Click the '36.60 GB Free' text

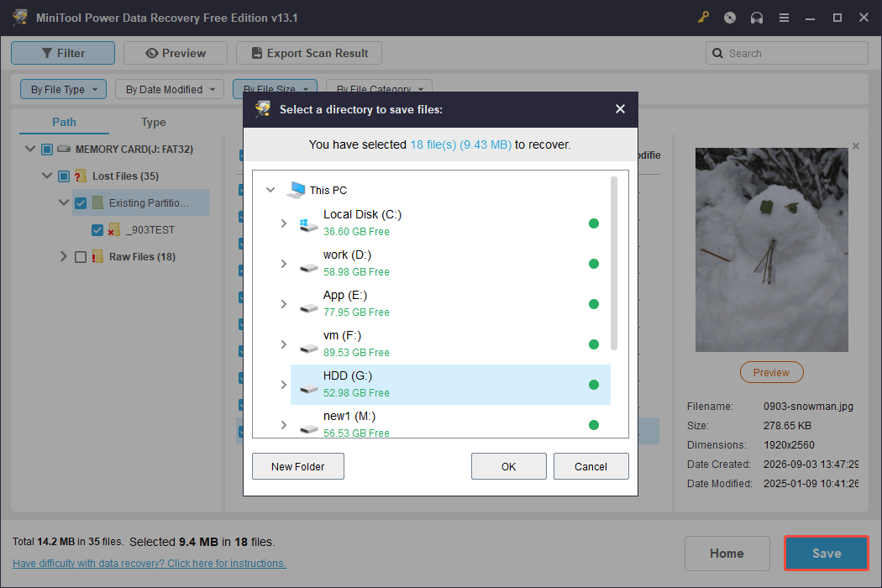pyautogui.click(x=356, y=231)
